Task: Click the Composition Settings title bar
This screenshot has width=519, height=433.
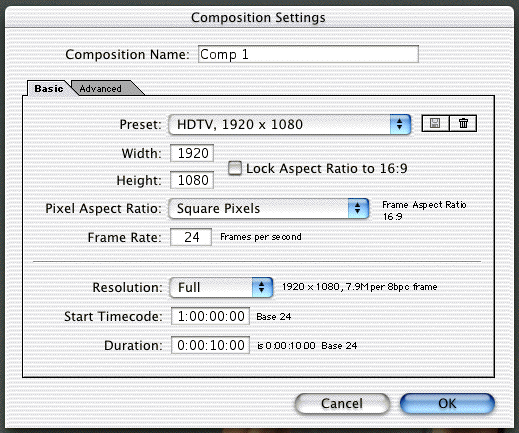Action: coord(259,17)
